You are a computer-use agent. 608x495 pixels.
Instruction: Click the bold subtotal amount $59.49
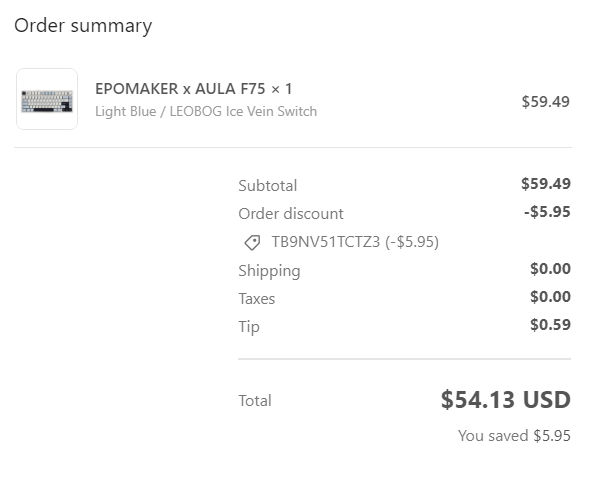click(x=546, y=184)
